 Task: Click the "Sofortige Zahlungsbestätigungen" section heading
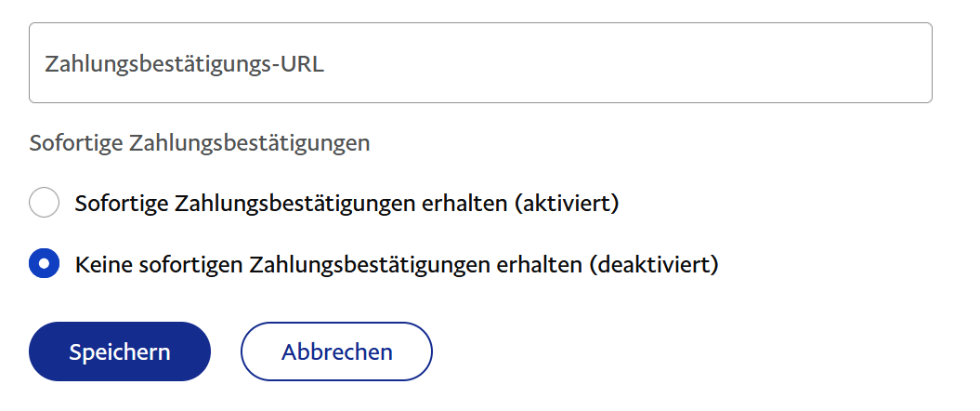click(x=200, y=143)
